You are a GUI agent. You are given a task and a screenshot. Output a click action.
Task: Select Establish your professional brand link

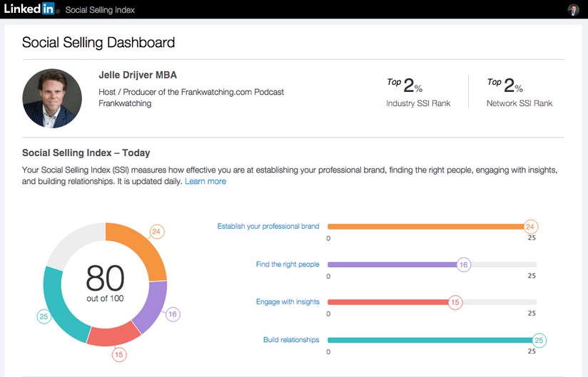[x=268, y=227]
